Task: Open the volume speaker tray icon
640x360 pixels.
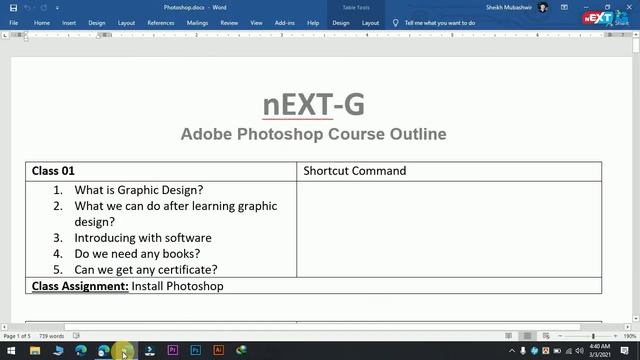Action: click(580, 351)
